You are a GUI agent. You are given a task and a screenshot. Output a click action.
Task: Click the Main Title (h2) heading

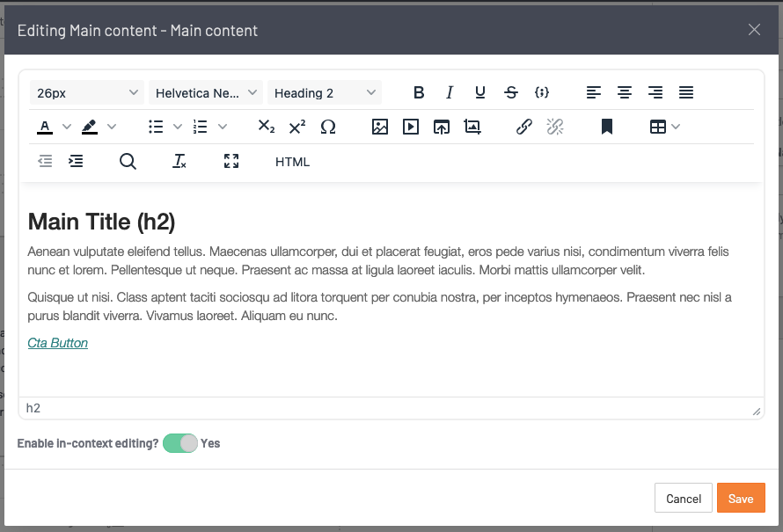tap(101, 222)
